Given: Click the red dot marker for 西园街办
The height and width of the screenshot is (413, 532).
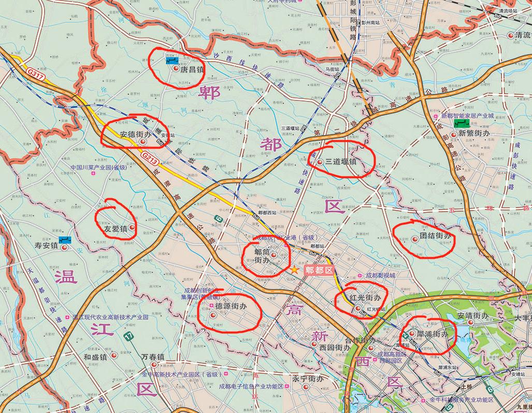Looking at the screenshot, I should pos(314,344).
